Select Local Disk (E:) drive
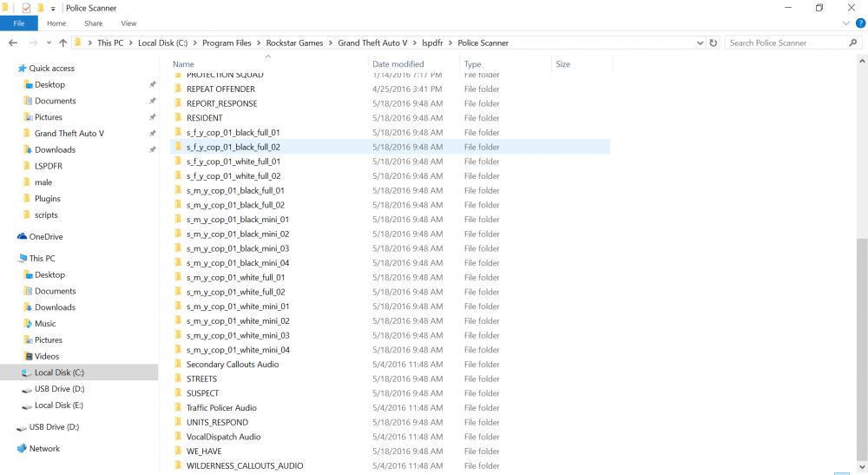Screen dimensions: 868x475 59,406
